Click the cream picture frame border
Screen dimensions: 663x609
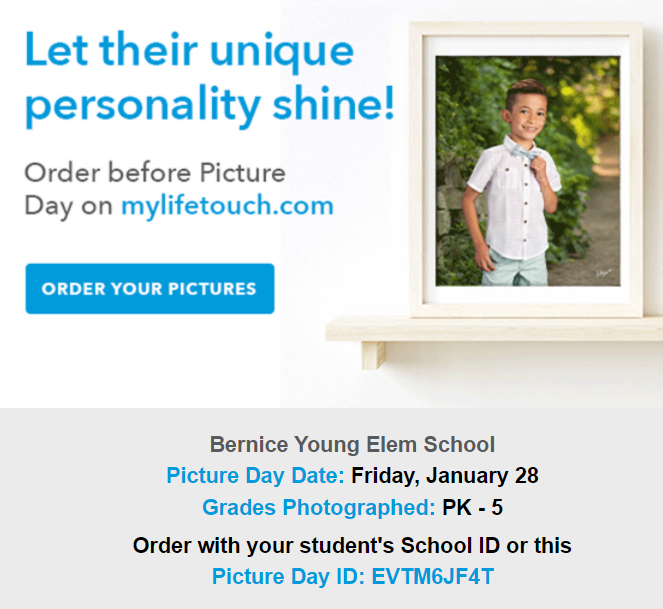point(417,169)
